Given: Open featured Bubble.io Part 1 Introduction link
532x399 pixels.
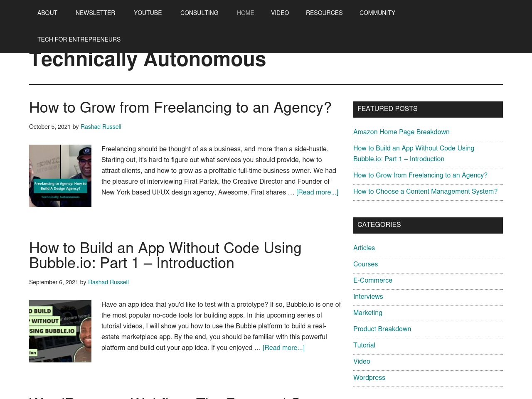Looking at the screenshot, I should click(414, 153).
